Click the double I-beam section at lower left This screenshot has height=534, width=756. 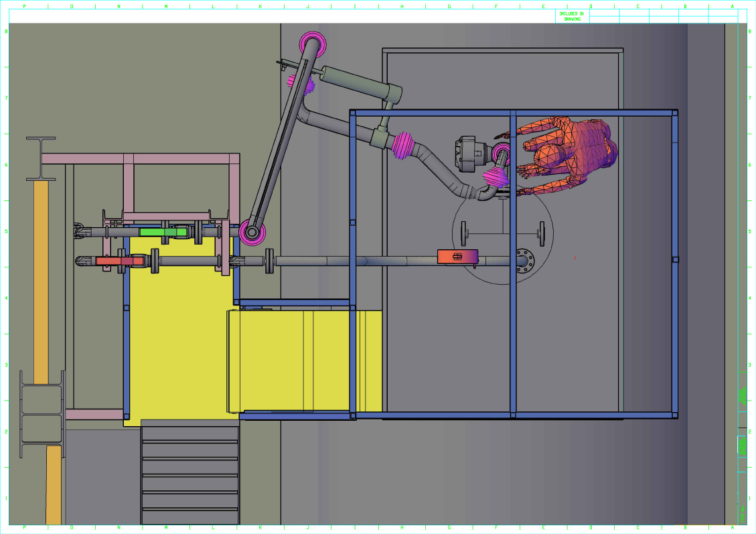42,414
